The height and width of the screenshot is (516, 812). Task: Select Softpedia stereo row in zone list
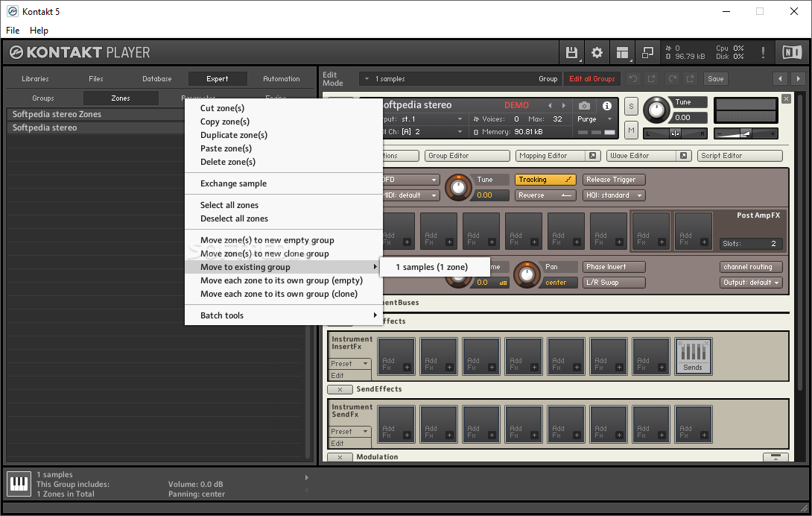coord(96,128)
